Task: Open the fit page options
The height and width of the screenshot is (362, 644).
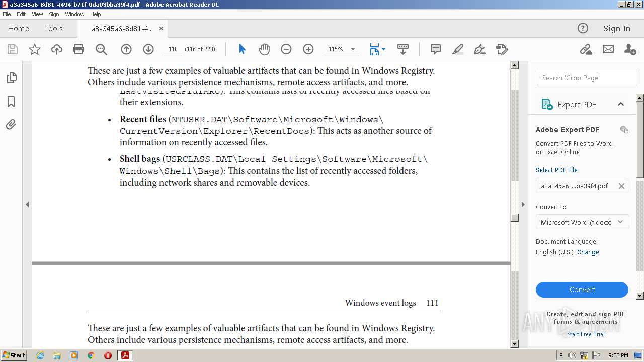Action: click(377, 49)
